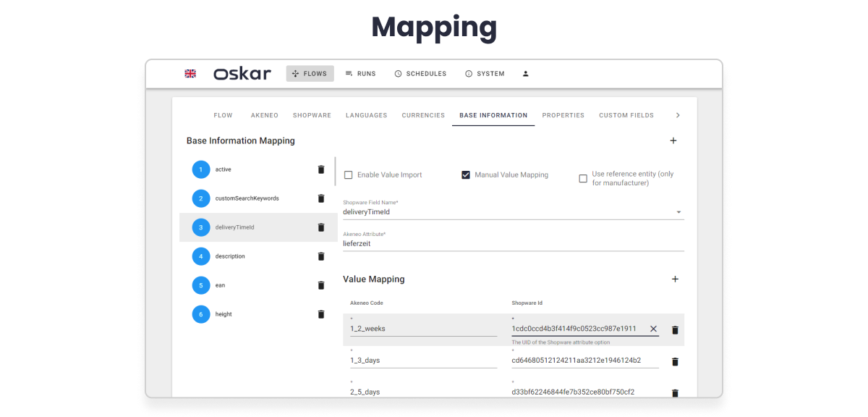Switch to the Flow tab
Screen dimensions: 868x417
pyautogui.click(x=224, y=115)
